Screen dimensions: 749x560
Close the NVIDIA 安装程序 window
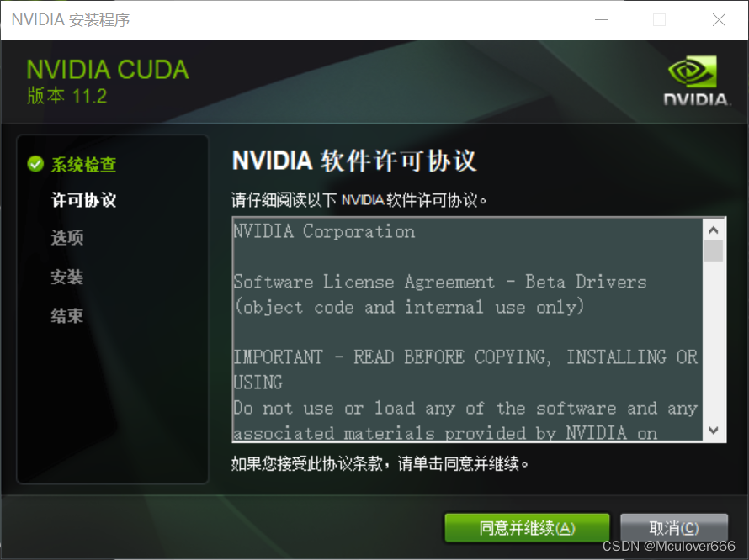coord(719,20)
